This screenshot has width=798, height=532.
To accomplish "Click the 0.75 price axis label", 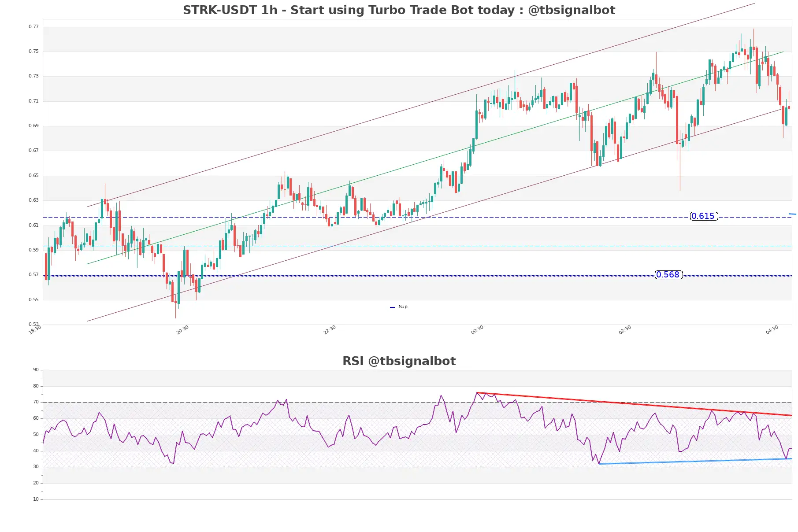I will point(33,52).
